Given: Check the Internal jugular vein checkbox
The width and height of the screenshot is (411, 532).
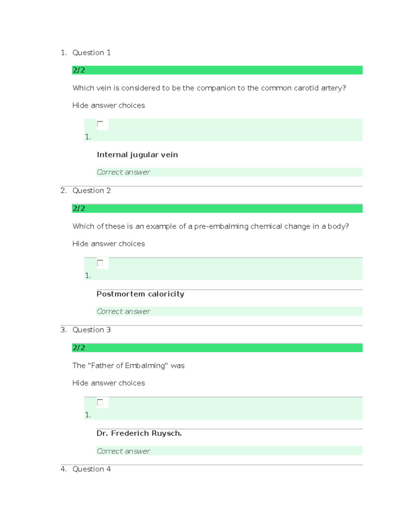Looking at the screenshot, I should point(100,124).
